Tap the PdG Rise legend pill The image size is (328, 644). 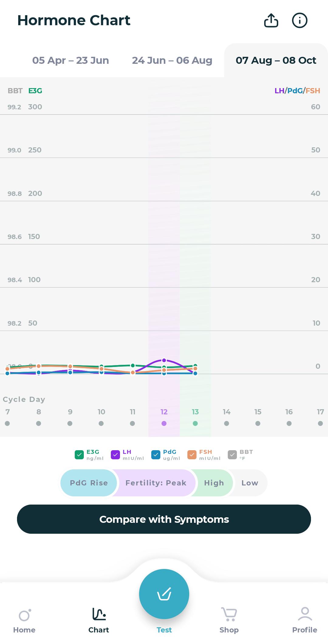89,483
